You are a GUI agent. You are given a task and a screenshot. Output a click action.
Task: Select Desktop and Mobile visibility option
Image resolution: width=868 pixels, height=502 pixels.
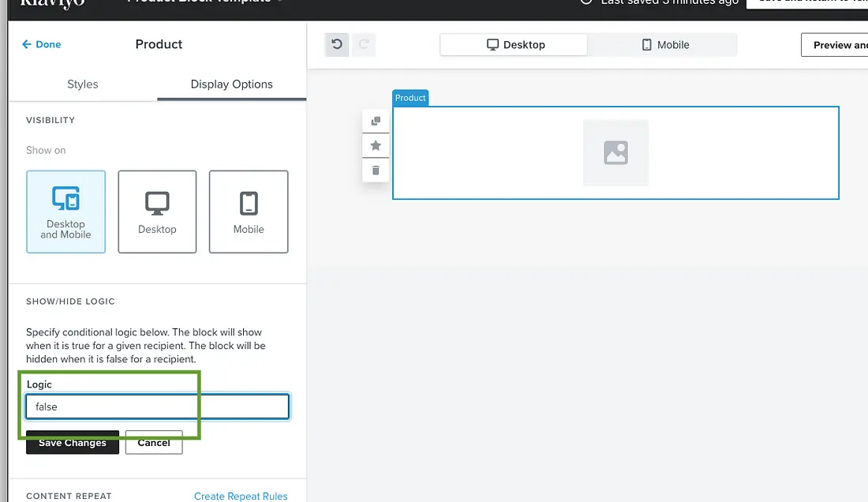(x=65, y=212)
